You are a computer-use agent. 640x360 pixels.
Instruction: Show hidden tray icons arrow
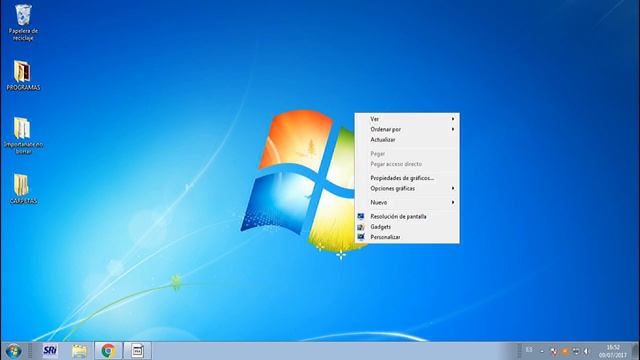(542, 351)
